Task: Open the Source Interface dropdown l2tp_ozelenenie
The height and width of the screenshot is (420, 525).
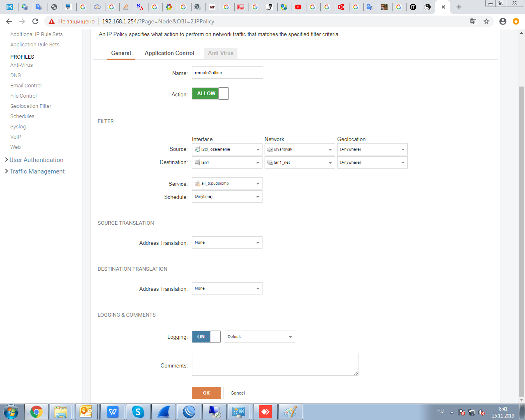Action: pos(227,149)
